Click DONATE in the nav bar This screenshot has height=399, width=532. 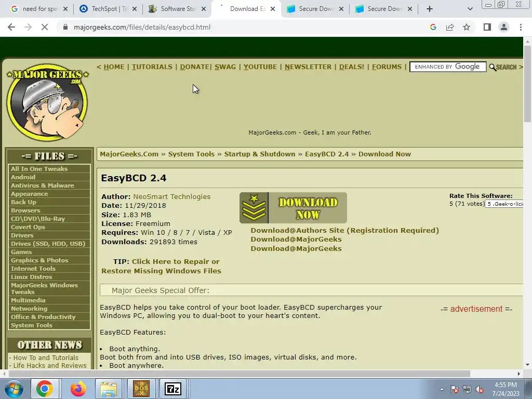194,67
